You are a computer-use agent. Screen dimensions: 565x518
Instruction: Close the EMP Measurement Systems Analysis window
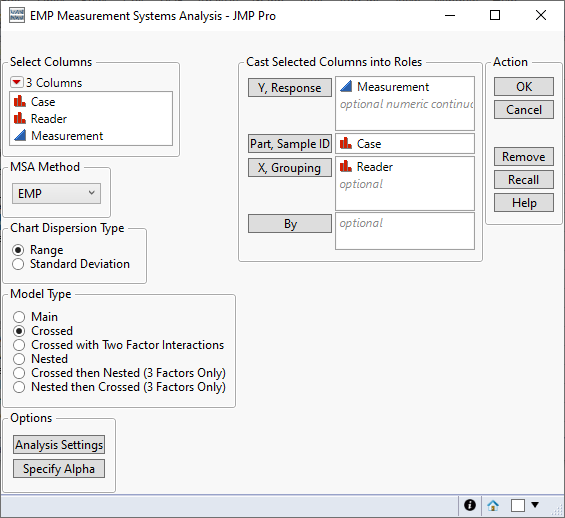point(541,15)
